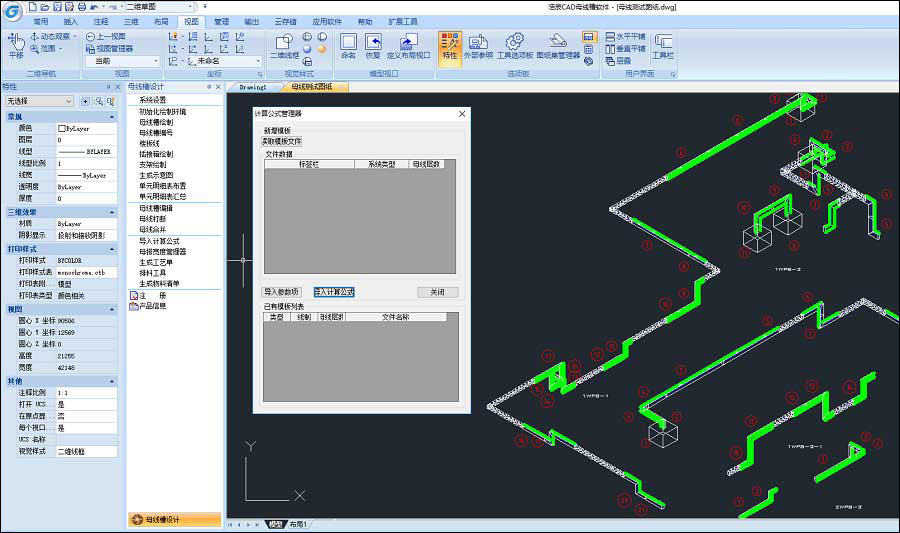900x533 pixels.
Task: Click the 透明度 ByLayer value field
Action: [x=86, y=187]
